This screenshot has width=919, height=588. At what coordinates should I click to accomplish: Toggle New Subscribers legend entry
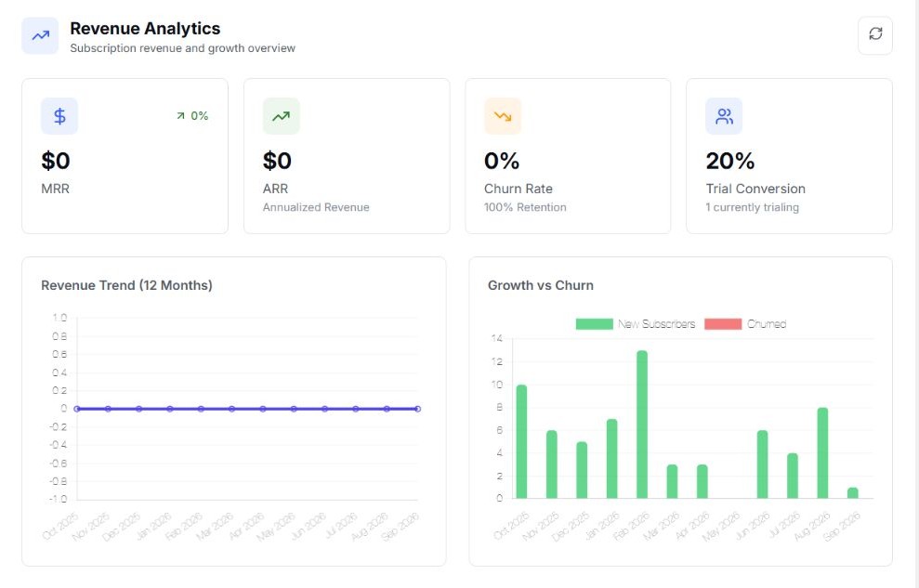pos(636,324)
